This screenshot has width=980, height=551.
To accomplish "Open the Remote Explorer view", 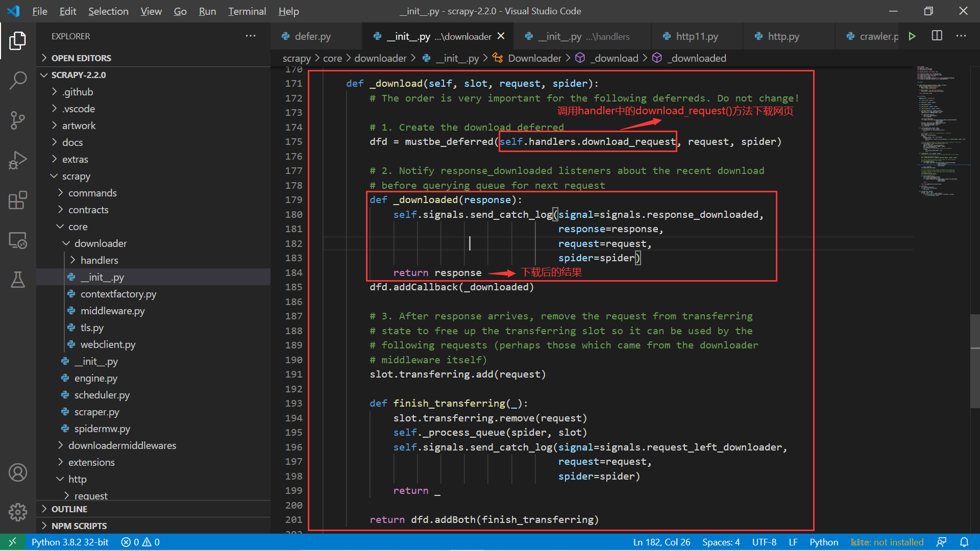I will 18,240.
